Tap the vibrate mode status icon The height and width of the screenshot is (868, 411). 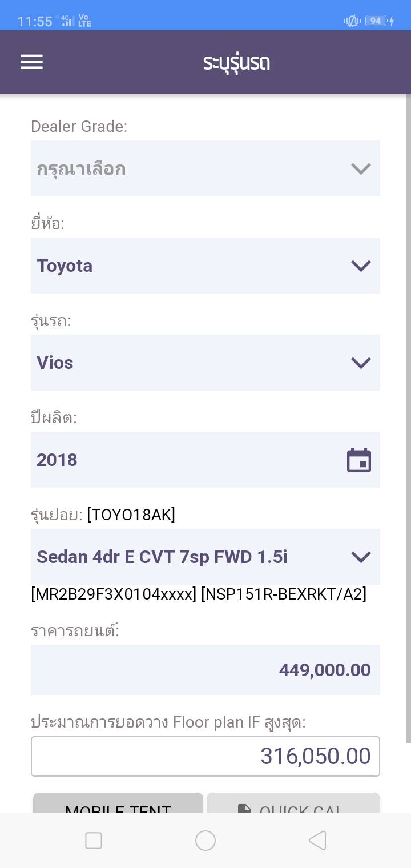point(352,21)
